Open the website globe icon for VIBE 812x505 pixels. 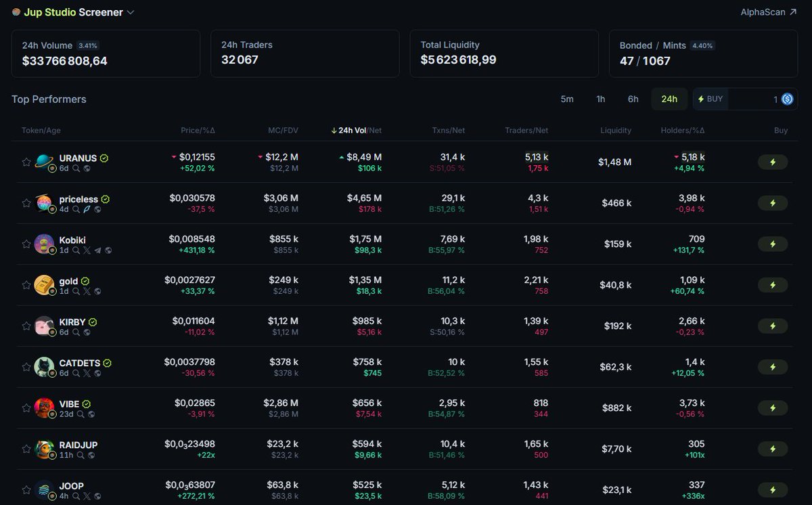[x=91, y=414]
